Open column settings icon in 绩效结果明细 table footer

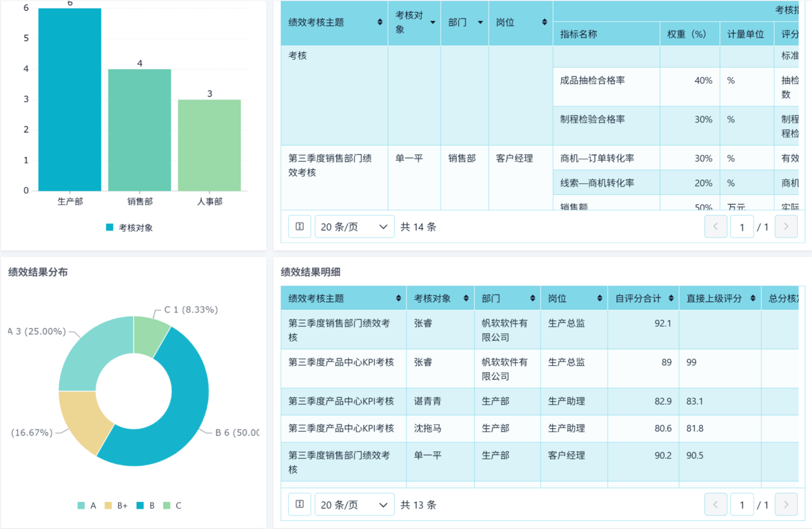(300, 505)
